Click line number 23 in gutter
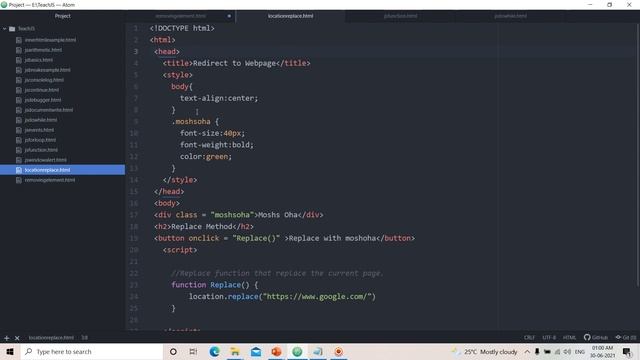This screenshot has width=640, height=360. [134, 285]
